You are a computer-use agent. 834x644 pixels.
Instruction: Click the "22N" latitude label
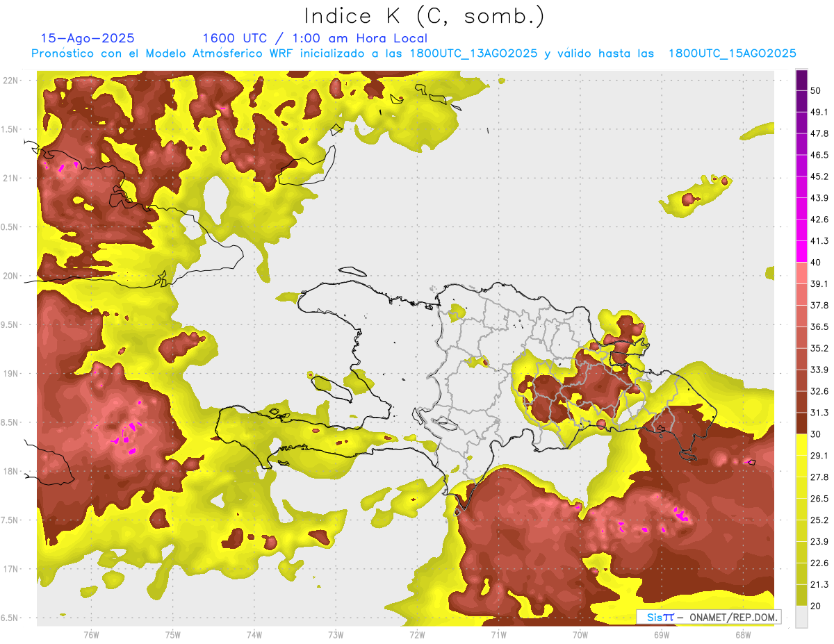[10, 80]
